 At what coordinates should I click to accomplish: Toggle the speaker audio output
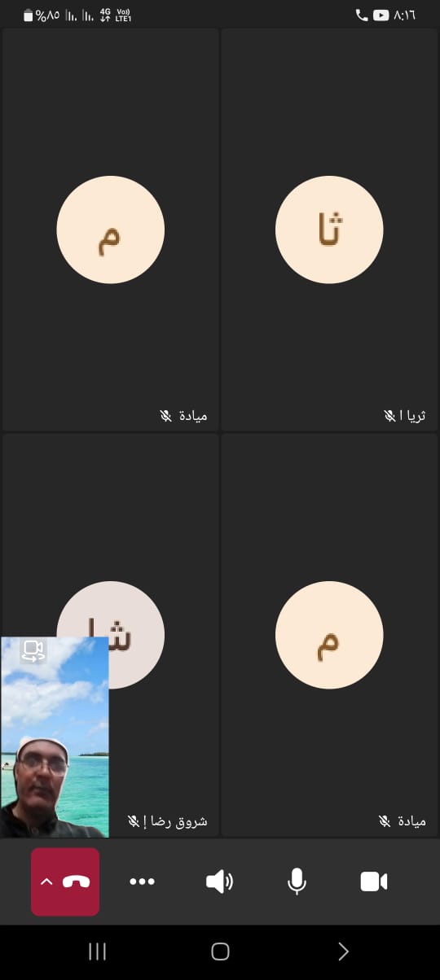219,882
